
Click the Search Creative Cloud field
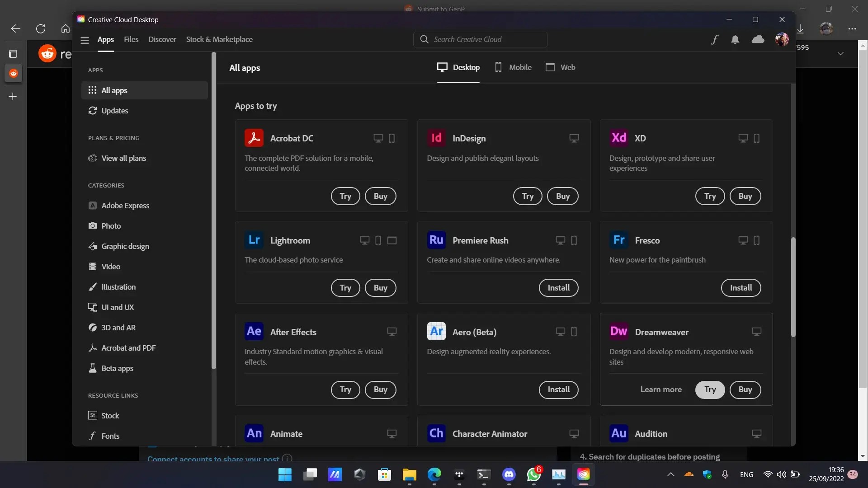tap(480, 40)
